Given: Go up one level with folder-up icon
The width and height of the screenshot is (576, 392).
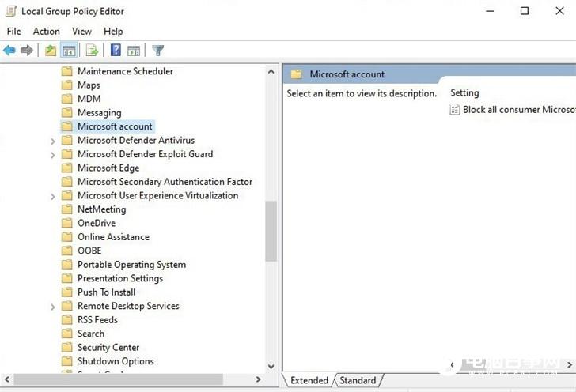Looking at the screenshot, I should (x=51, y=51).
